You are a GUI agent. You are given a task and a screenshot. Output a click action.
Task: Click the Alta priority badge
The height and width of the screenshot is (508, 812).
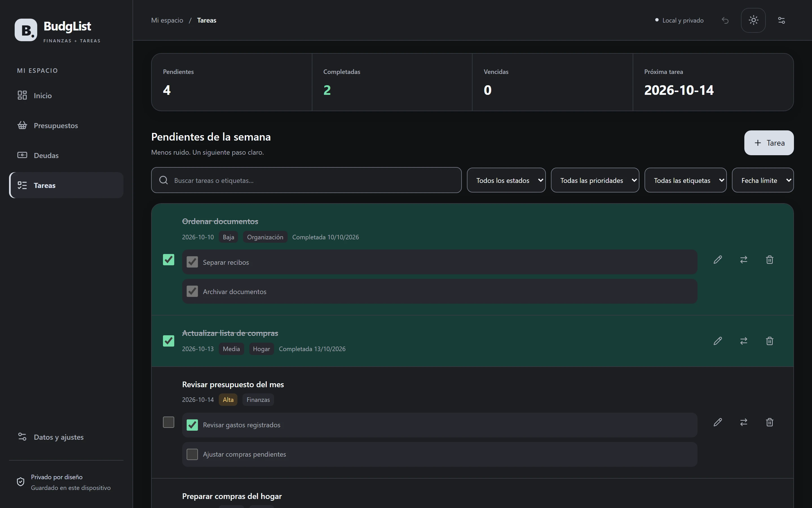(228, 400)
